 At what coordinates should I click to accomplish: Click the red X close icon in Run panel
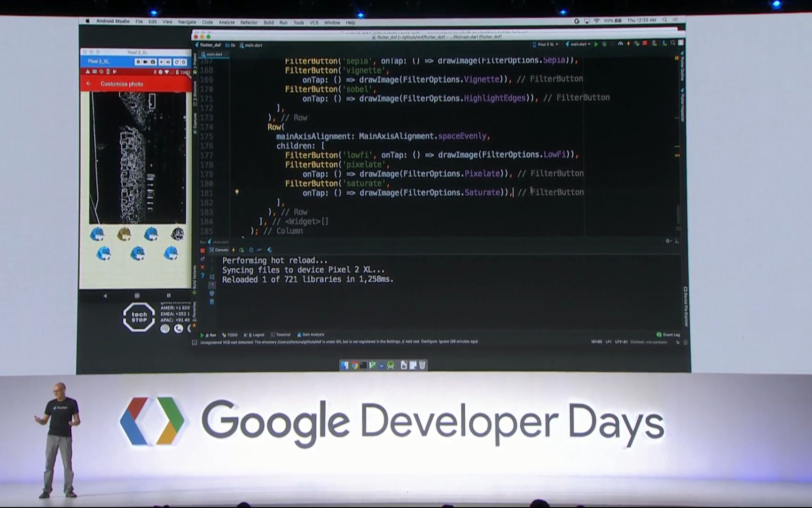point(203,267)
